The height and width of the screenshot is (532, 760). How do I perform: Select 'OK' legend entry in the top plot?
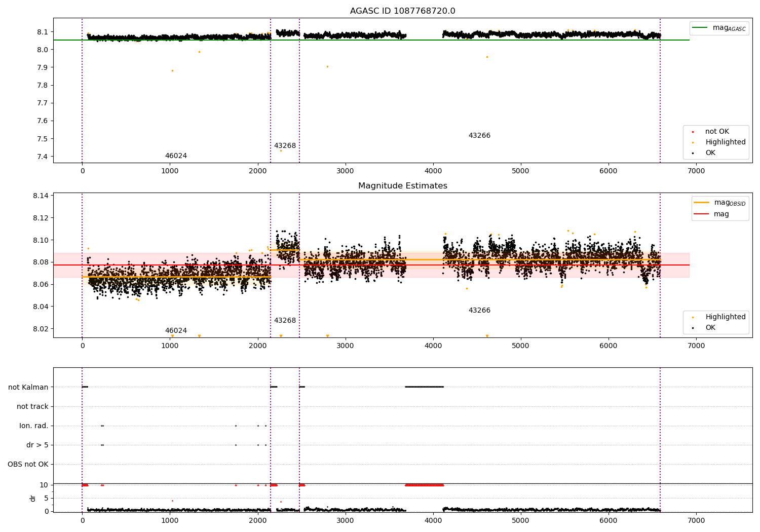[710, 153]
